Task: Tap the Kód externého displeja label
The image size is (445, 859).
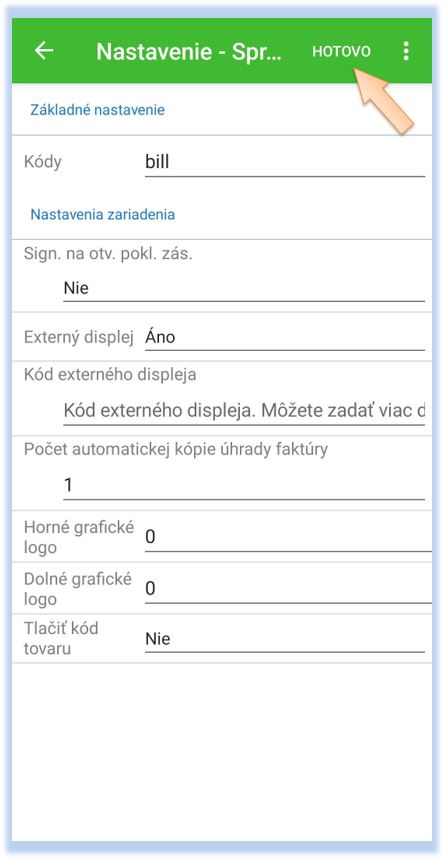Action: (x=110, y=375)
